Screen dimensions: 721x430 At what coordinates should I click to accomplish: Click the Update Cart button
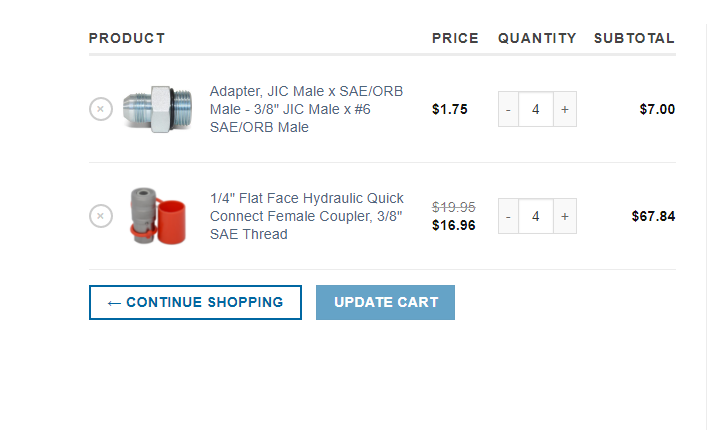pos(385,302)
